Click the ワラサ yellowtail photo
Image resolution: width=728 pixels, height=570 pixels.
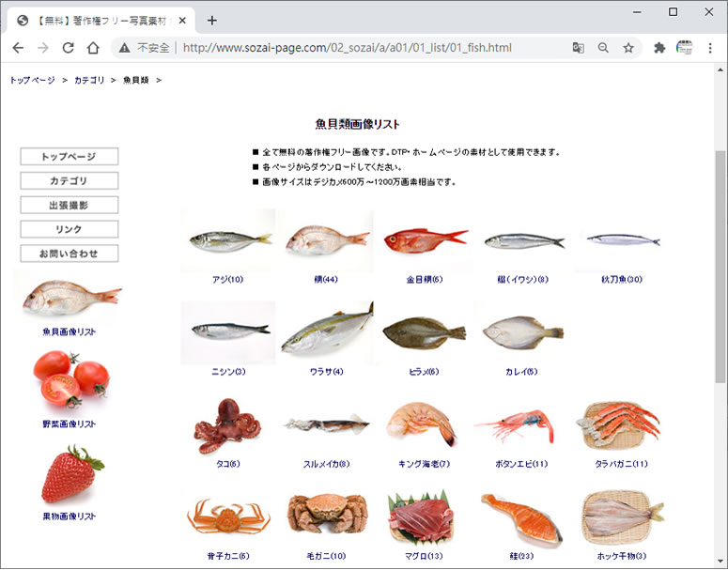327,331
